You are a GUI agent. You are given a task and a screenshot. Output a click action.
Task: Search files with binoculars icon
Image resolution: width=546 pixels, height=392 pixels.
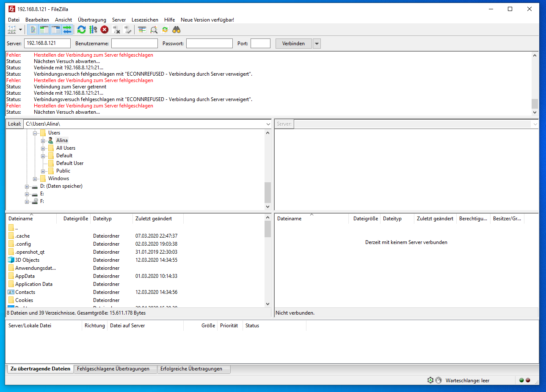pyautogui.click(x=176, y=30)
